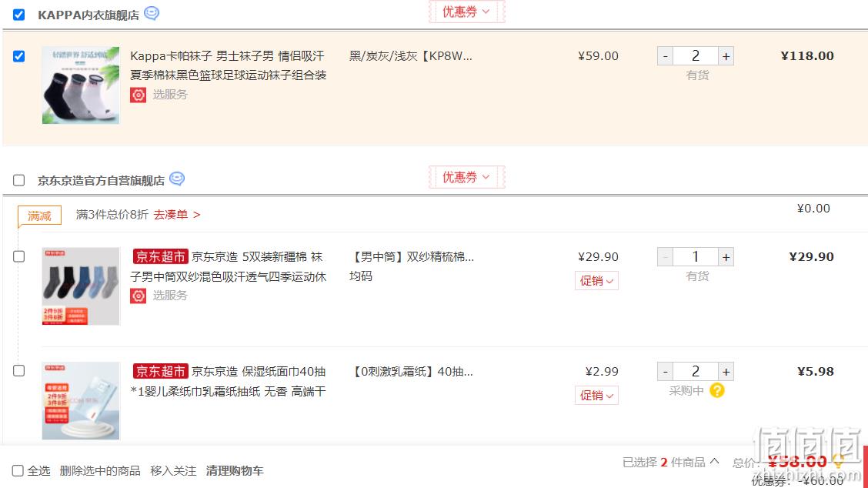Open the 京东京造 5双装 socks thumbnail
Screen dimensions: 868x488
(81, 286)
